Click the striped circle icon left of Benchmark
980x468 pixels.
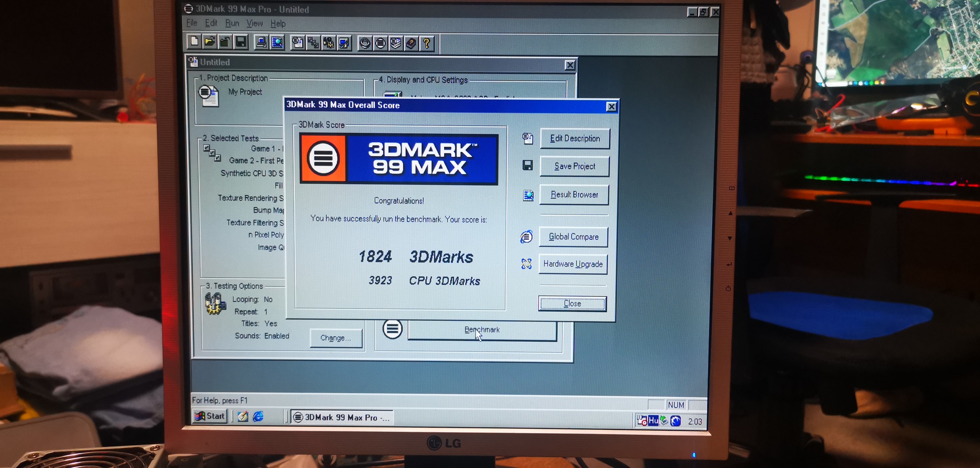tap(392, 329)
